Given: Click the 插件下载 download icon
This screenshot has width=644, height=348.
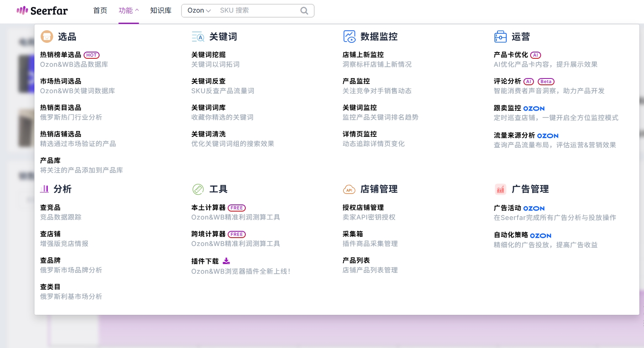Looking at the screenshot, I should pyautogui.click(x=226, y=261).
